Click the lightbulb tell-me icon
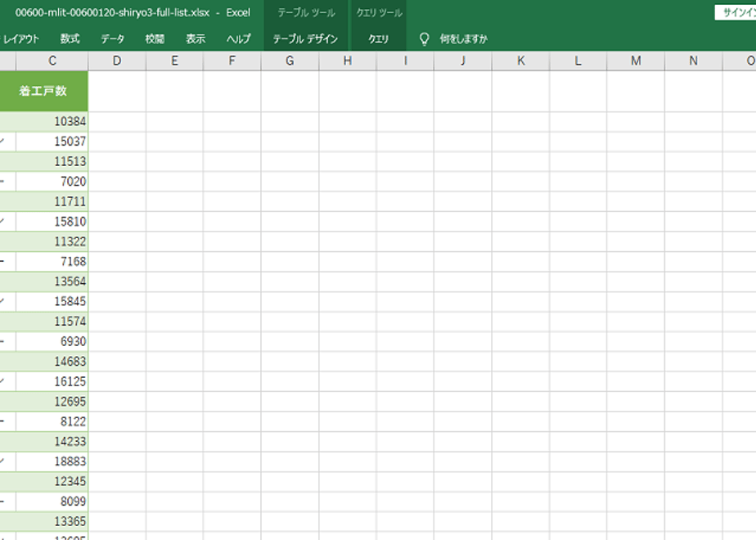The height and width of the screenshot is (540, 756). pyautogui.click(x=425, y=39)
